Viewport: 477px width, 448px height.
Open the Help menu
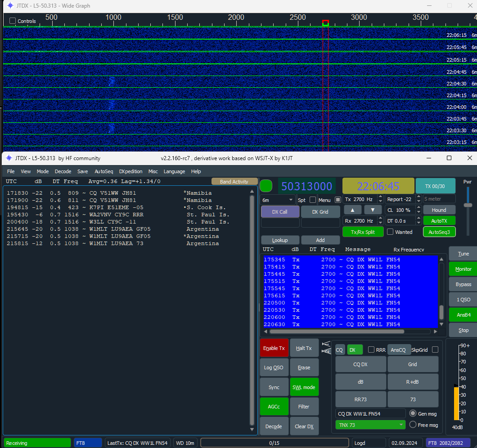(196, 171)
